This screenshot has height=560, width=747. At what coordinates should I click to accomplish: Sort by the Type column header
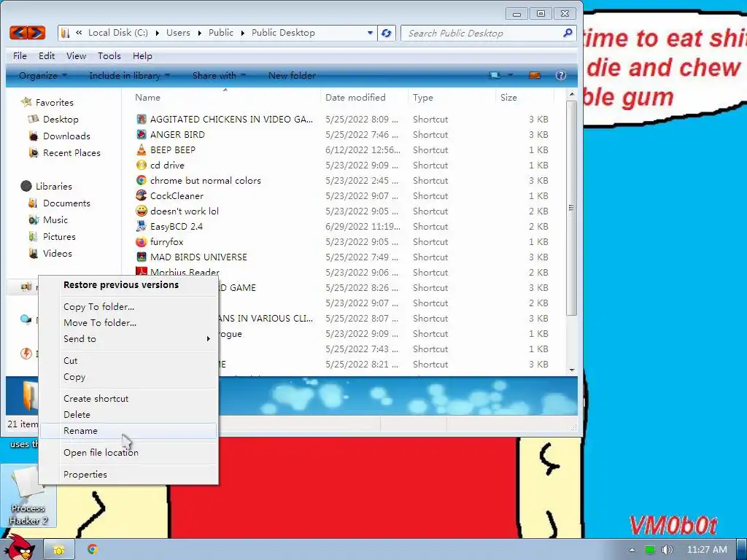pos(451,97)
